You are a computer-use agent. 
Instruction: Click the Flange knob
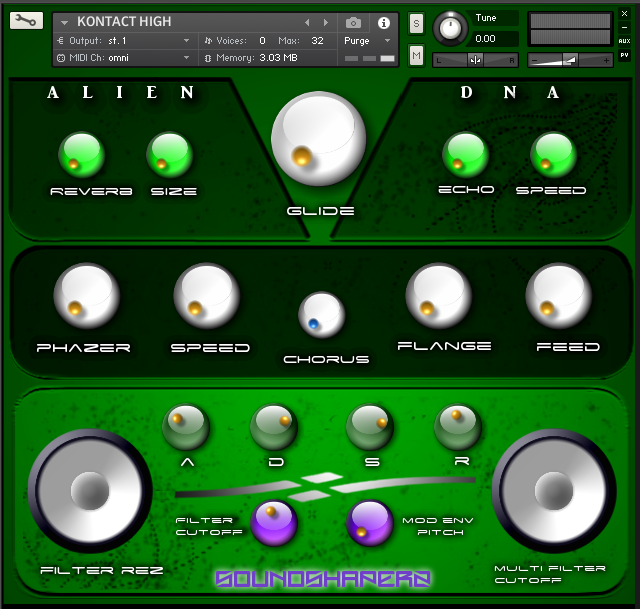tap(439, 296)
